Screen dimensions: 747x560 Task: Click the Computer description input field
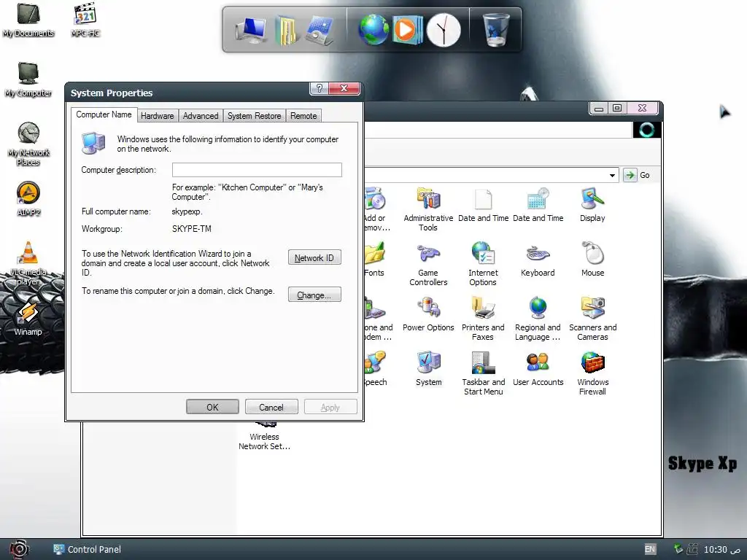(x=257, y=170)
